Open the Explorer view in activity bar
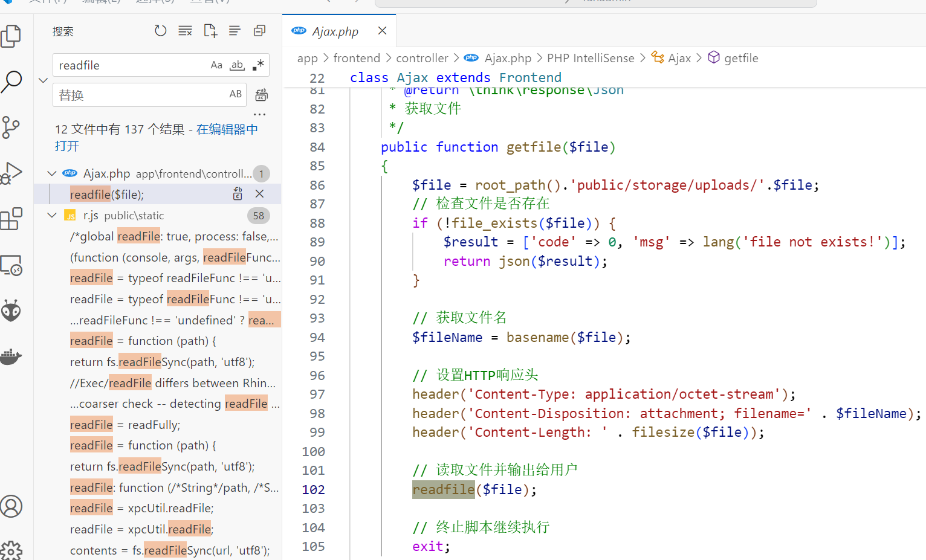 pos(11,36)
